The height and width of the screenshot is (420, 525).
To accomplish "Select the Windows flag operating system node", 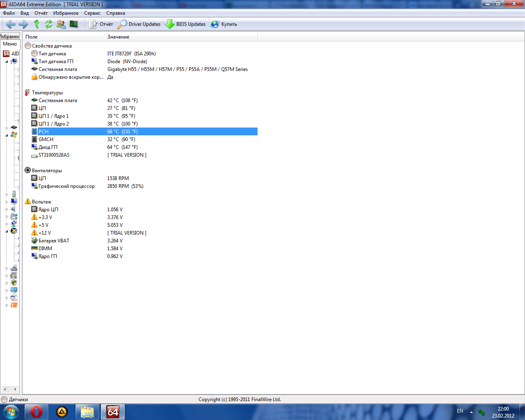I will point(14,135).
